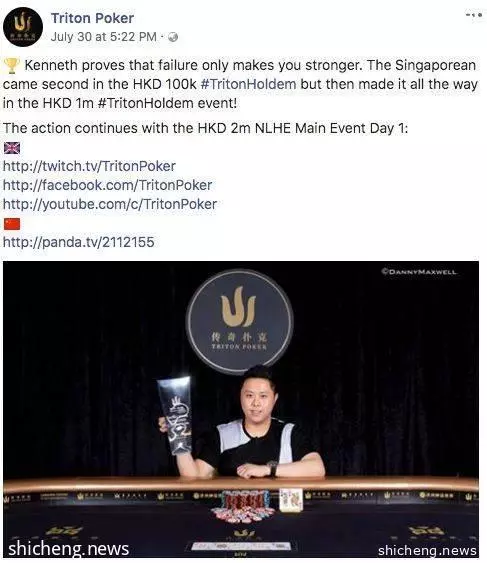Click the trophy emoji icon
Screen dimensions: 487x563
tap(11, 65)
